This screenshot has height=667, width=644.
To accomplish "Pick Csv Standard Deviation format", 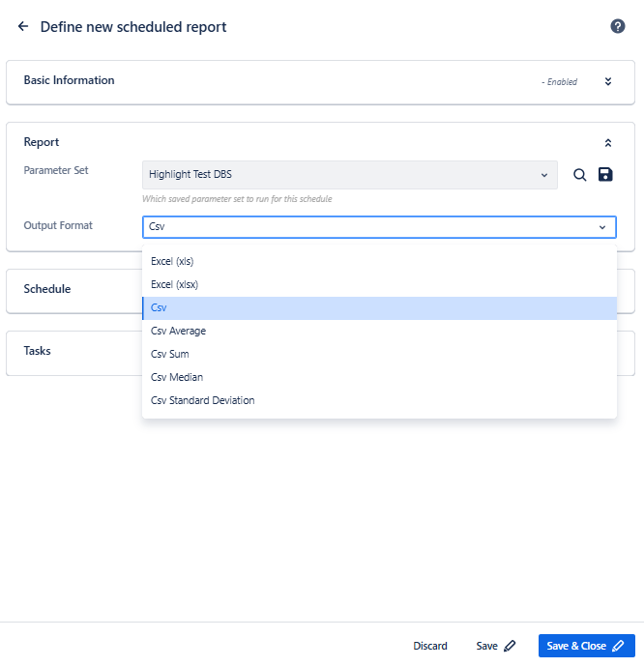I will coord(202,400).
